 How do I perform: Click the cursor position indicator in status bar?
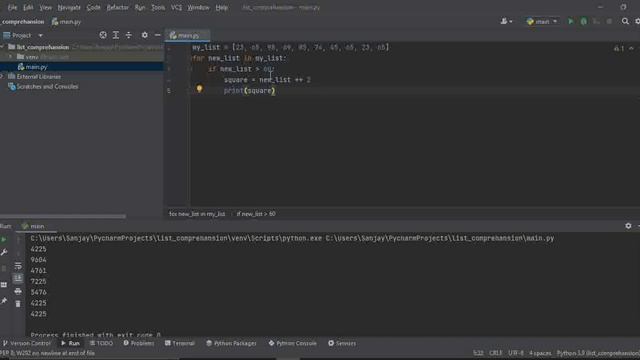pos(478,353)
